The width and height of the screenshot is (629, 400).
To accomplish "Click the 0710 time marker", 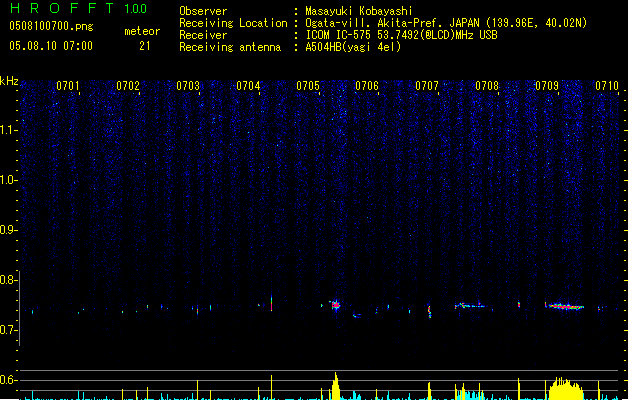I will click(x=607, y=86).
